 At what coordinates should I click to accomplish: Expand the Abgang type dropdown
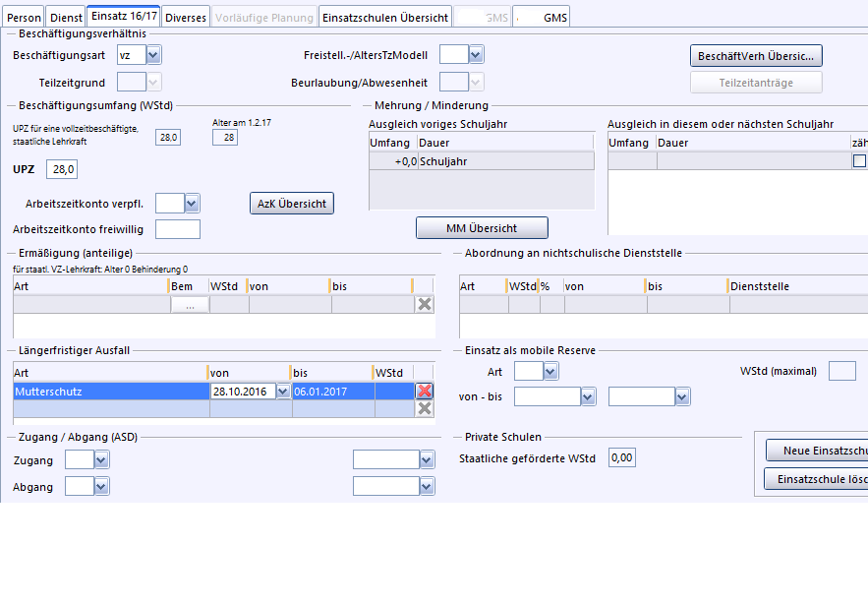pyautogui.click(x=100, y=486)
